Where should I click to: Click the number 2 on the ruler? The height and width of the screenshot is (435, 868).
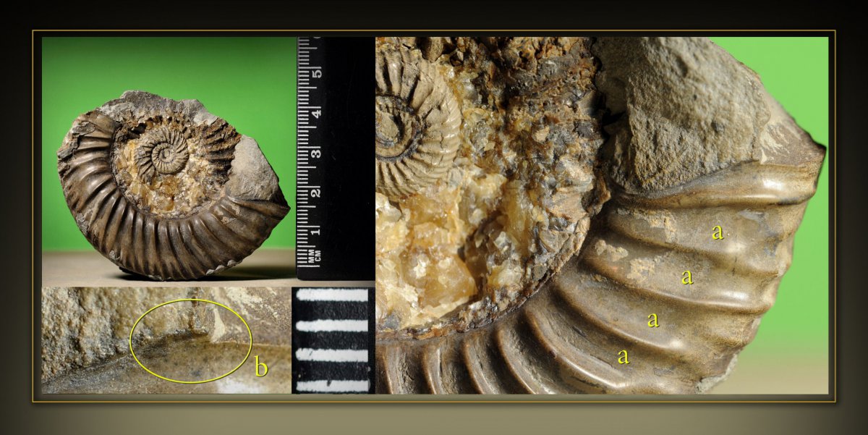click(316, 192)
